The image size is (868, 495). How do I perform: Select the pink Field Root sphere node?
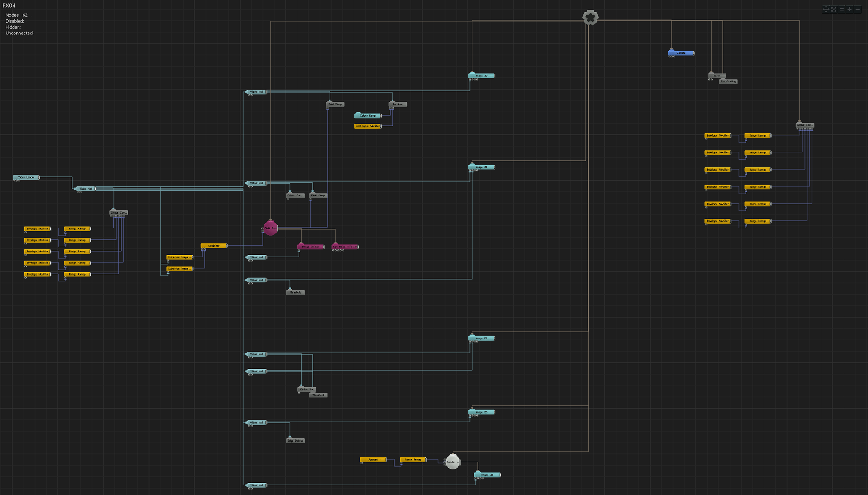coord(270,228)
